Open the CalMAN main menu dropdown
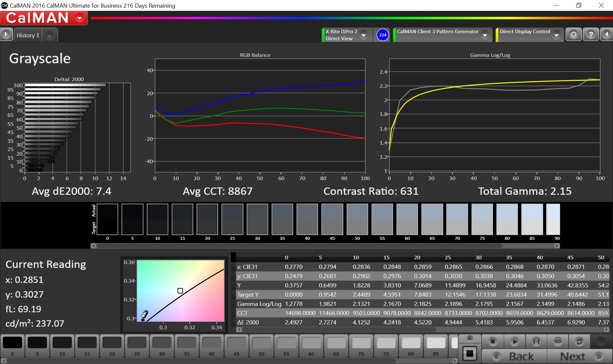 pyautogui.click(x=80, y=18)
